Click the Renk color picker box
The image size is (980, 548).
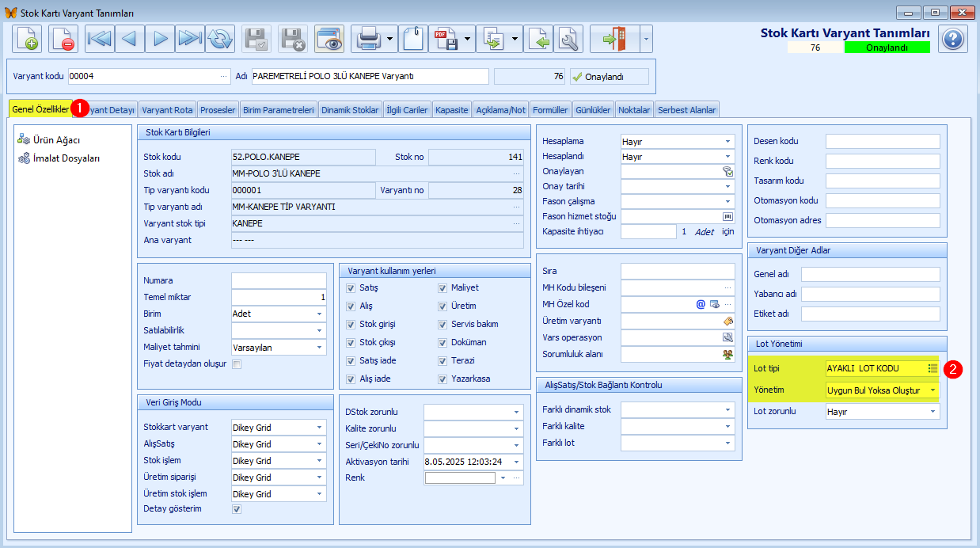(460, 478)
